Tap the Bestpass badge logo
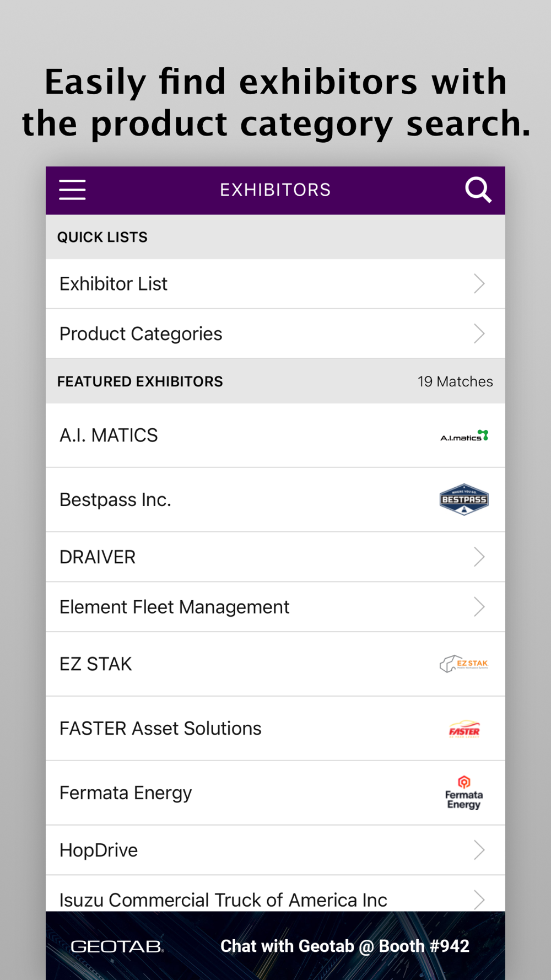The height and width of the screenshot is (980, 551). click(464, 499)
